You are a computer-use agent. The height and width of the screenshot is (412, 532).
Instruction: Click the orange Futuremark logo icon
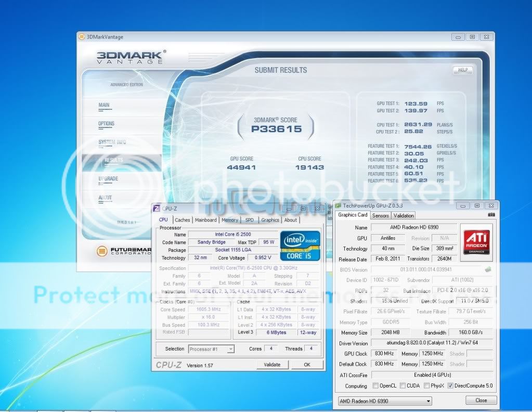pos(102,251)
